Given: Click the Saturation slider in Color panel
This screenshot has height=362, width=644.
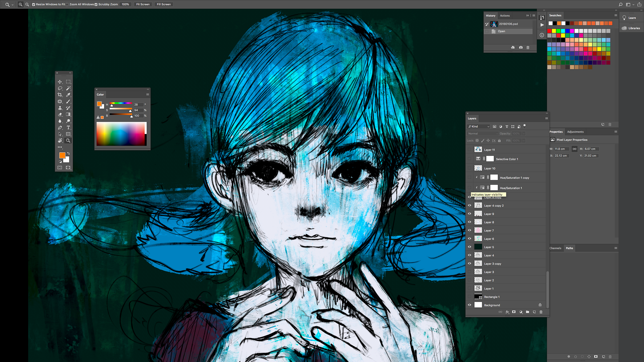Looking at the screenshot, I should (121, 109).
